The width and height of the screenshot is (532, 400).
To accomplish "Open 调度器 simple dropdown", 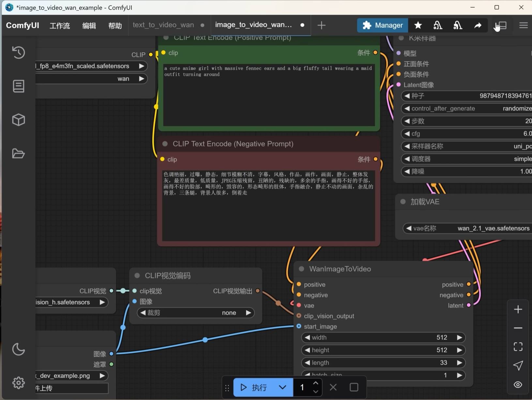I will point(467,159).
